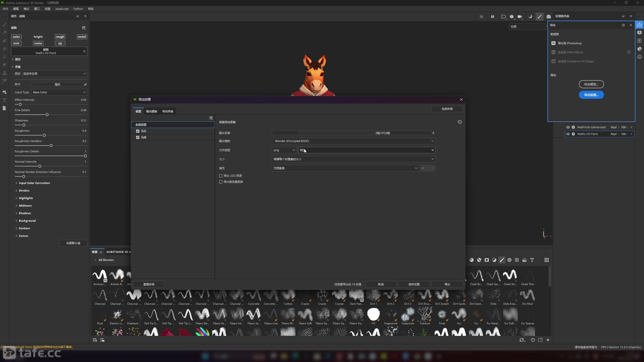Viewport: 644px width, 362px height.
Task: Hide the MatFx Oil Paint layer effect
Action: tap(568, 134)
